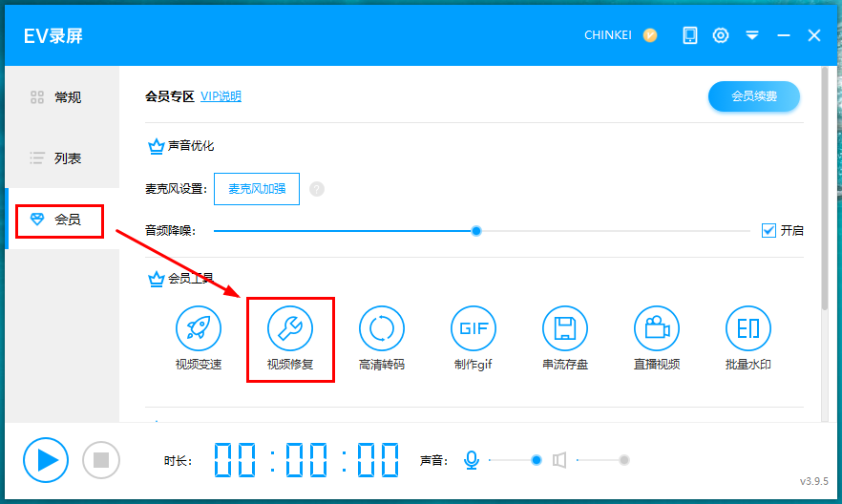This screenshot has width=842, height=504.
Task: Click the mobile phone icon in title bar
Action: coord(690,35)
